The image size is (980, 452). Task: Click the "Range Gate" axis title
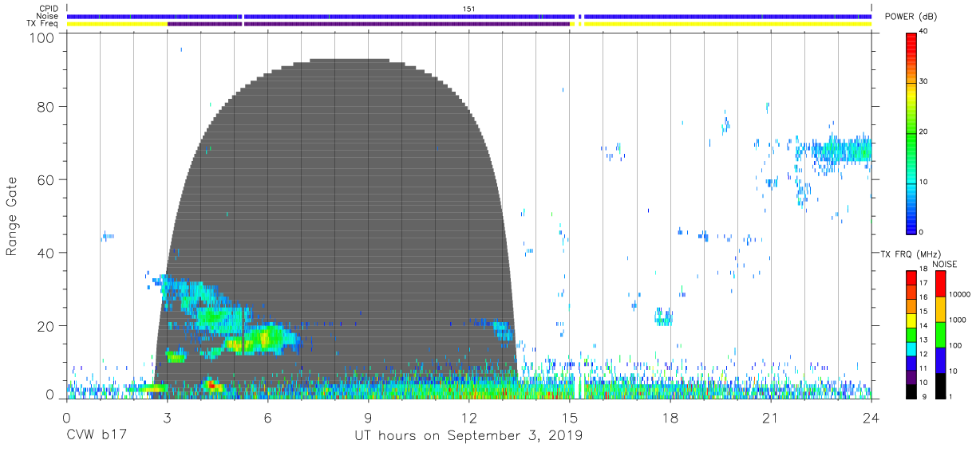(12, 217)
